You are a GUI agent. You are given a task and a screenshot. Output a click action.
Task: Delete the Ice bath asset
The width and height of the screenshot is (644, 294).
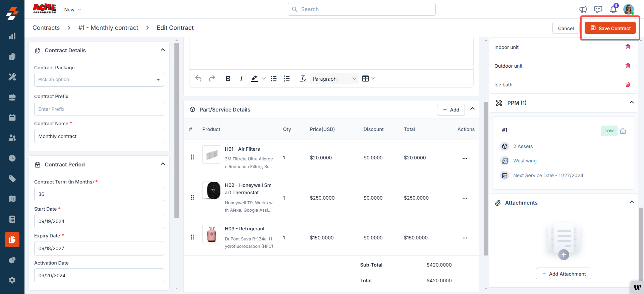pos(628,84)
